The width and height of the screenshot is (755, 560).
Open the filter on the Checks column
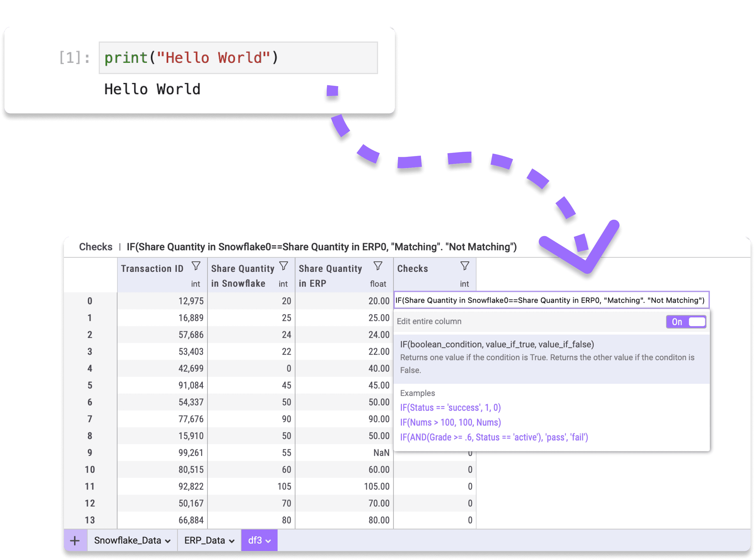coord(465,265)
